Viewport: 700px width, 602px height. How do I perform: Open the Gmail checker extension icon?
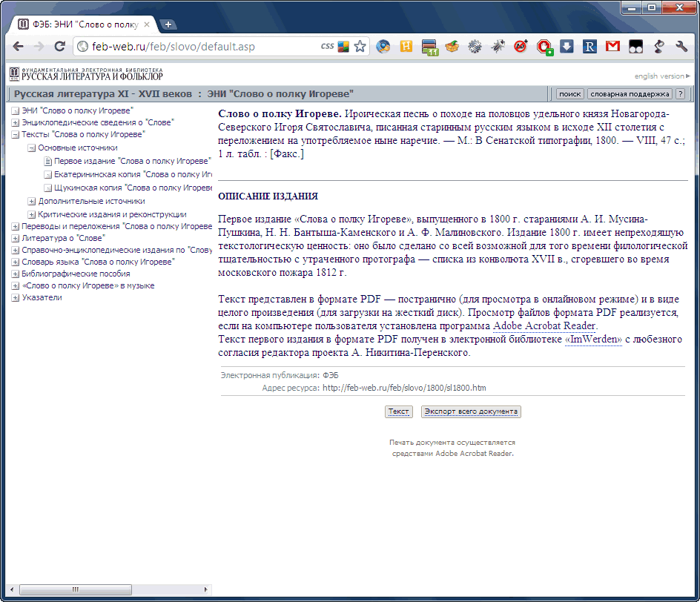(x=612, y=47)
